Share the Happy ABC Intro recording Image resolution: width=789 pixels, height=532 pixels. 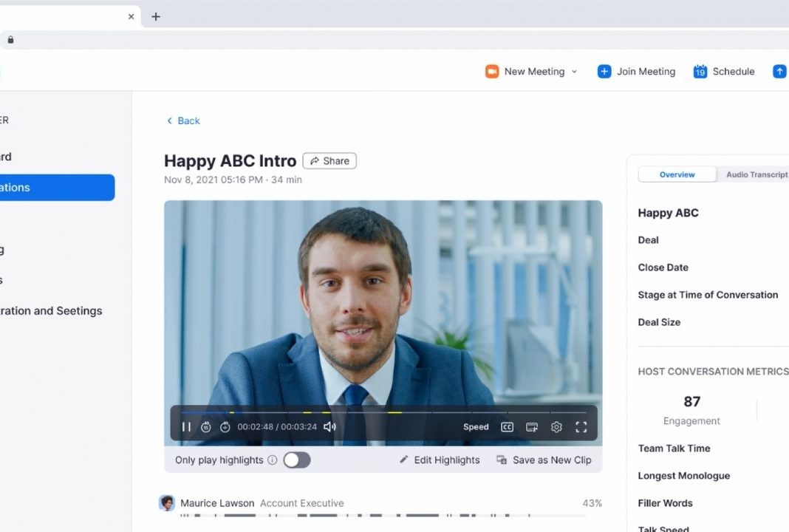[329, 161]
